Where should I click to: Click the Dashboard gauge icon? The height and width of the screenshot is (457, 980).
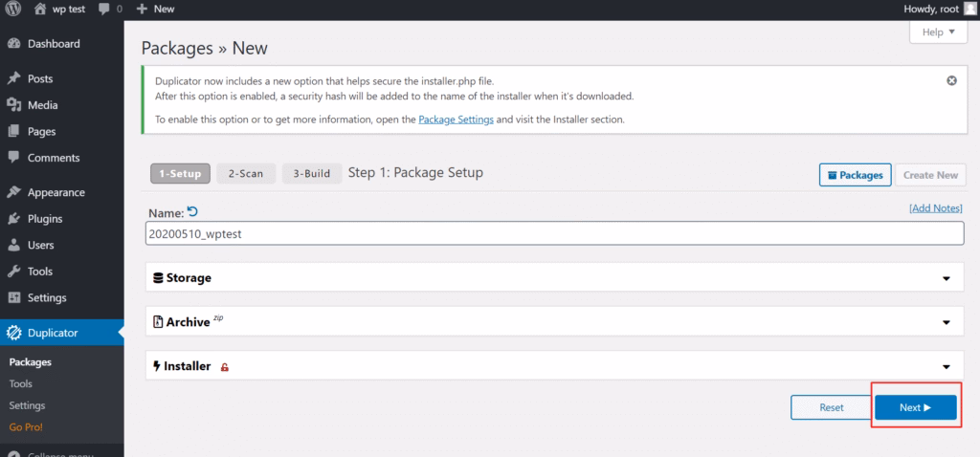pos(13,44)
